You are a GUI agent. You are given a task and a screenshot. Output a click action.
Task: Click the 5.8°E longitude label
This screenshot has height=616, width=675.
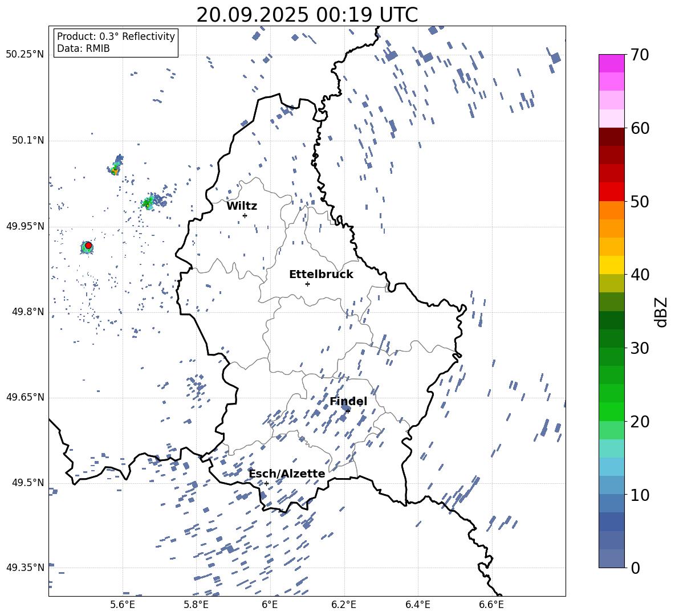196,605
